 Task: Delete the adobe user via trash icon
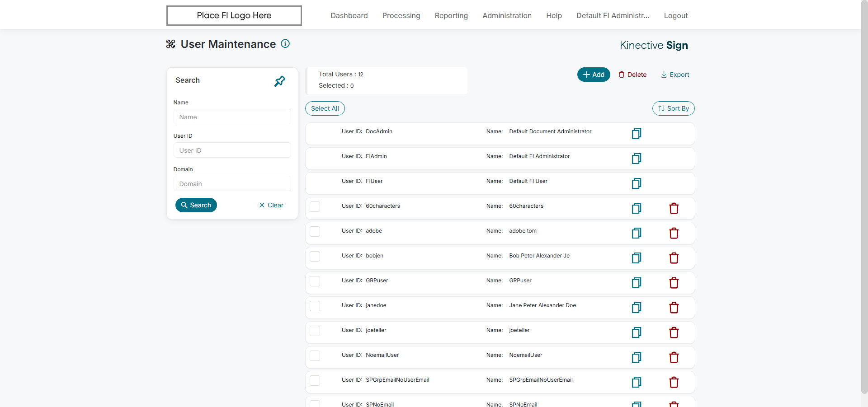pyautogui.click(x=674, y=233)
